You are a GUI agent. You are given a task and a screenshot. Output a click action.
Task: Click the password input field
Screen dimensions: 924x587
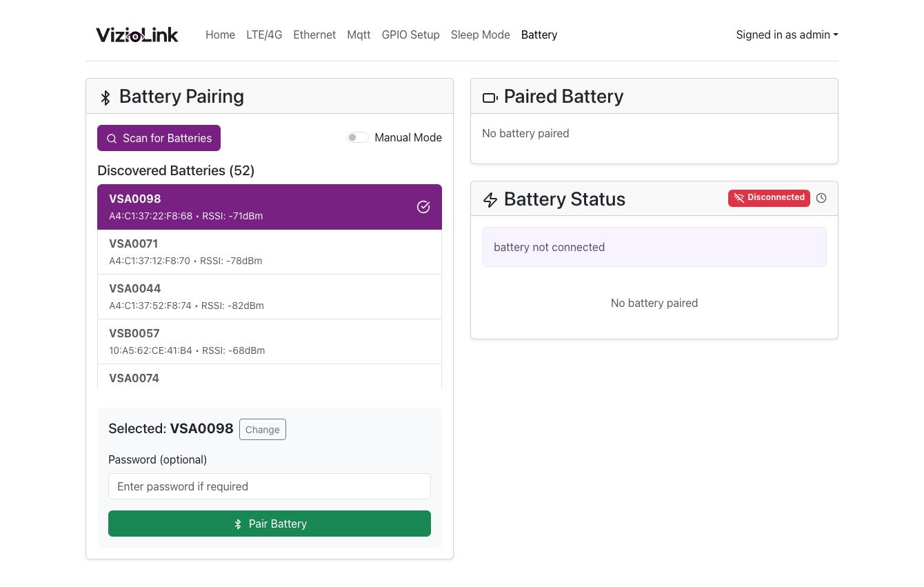tap(270, 486)
